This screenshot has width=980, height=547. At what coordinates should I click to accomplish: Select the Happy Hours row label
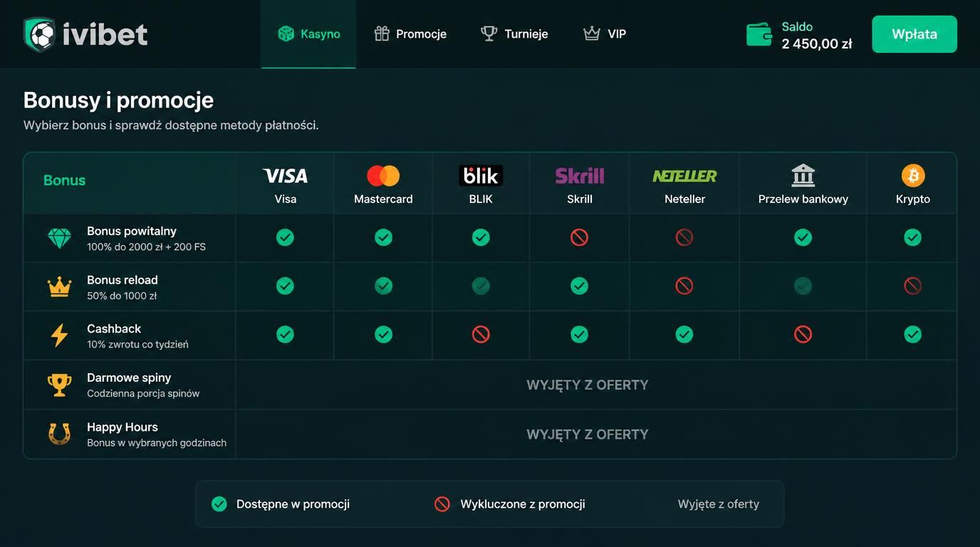click(123, 427)
